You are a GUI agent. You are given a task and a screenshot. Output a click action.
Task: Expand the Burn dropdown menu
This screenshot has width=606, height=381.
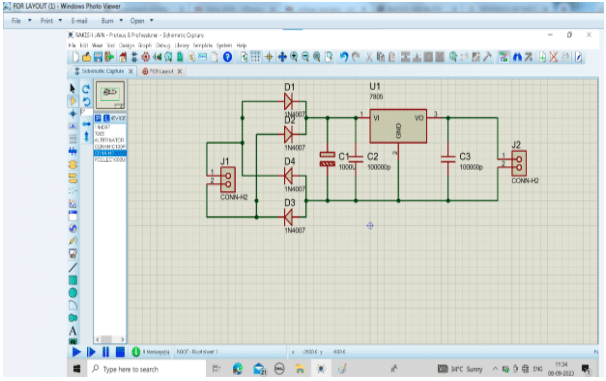112,20
